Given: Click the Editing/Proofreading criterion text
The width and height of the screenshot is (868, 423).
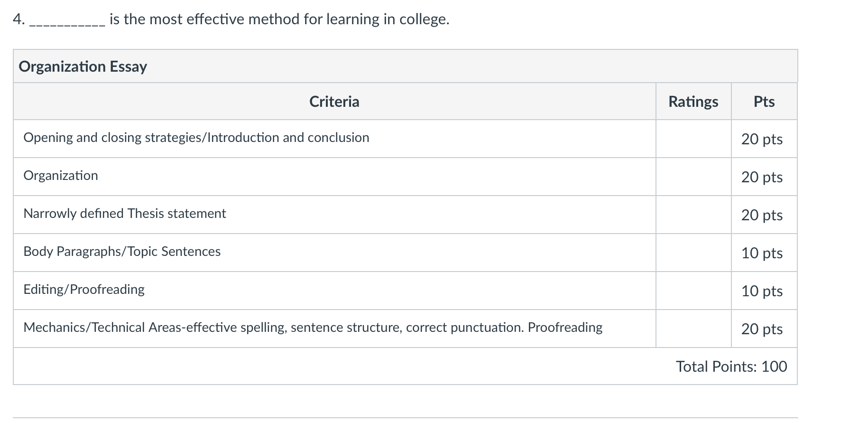Looking at the screenshot, I should [84, 290].
